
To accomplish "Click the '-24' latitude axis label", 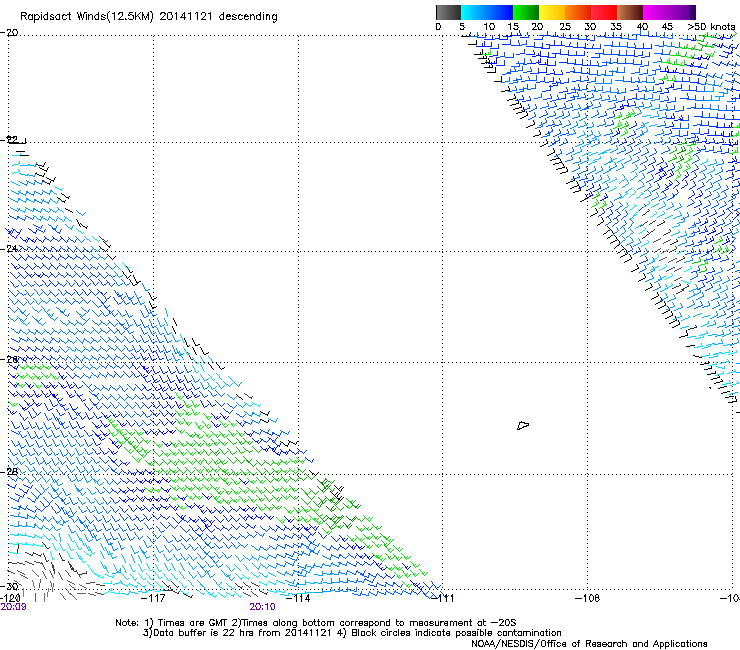I will point(10,249).
